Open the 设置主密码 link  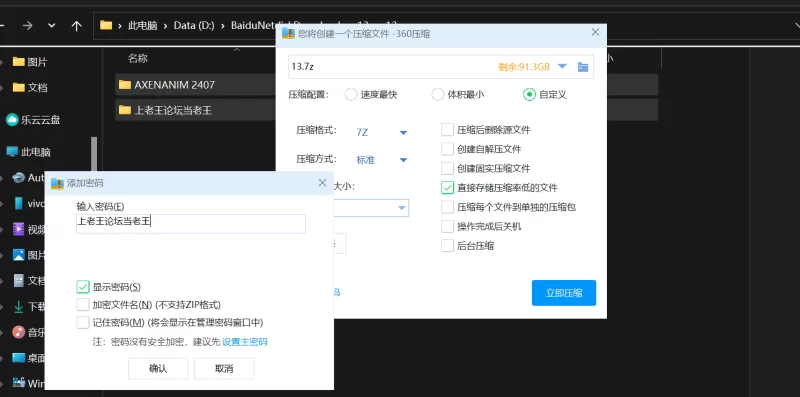(244, 342)
